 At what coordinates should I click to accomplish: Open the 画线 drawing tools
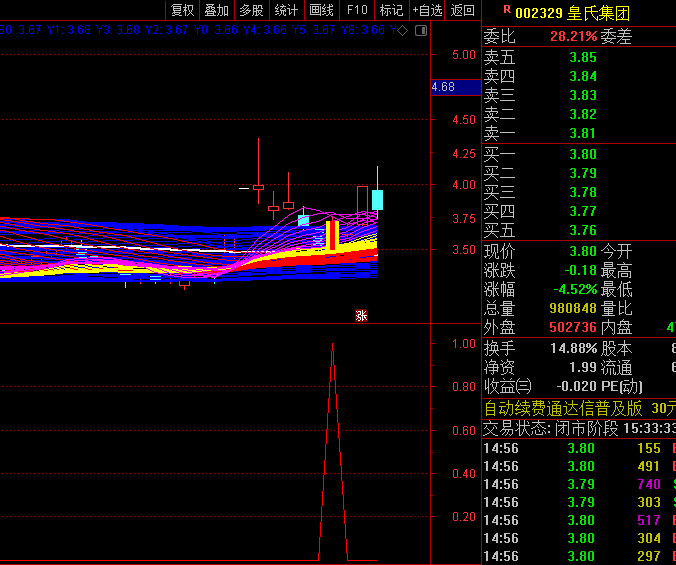(x=321, y=10)
